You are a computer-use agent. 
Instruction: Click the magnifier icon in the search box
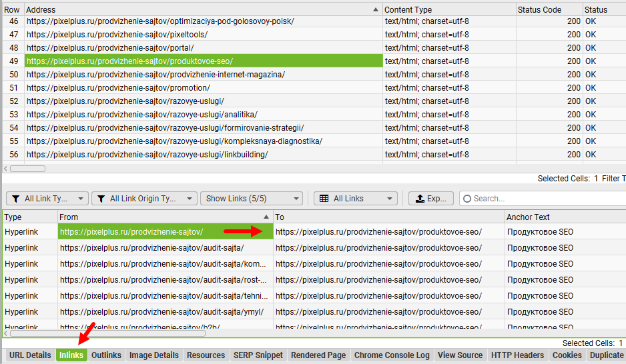466,199
